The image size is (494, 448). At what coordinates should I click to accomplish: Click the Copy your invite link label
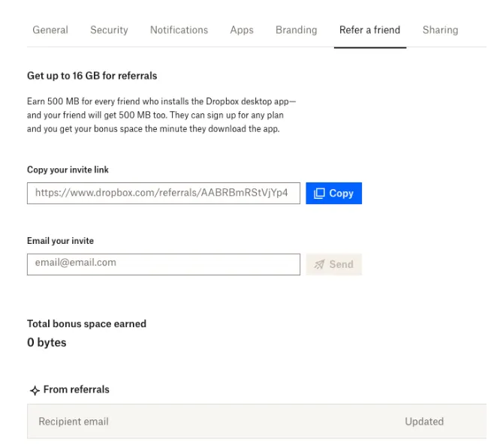click(x=68, y=170)
